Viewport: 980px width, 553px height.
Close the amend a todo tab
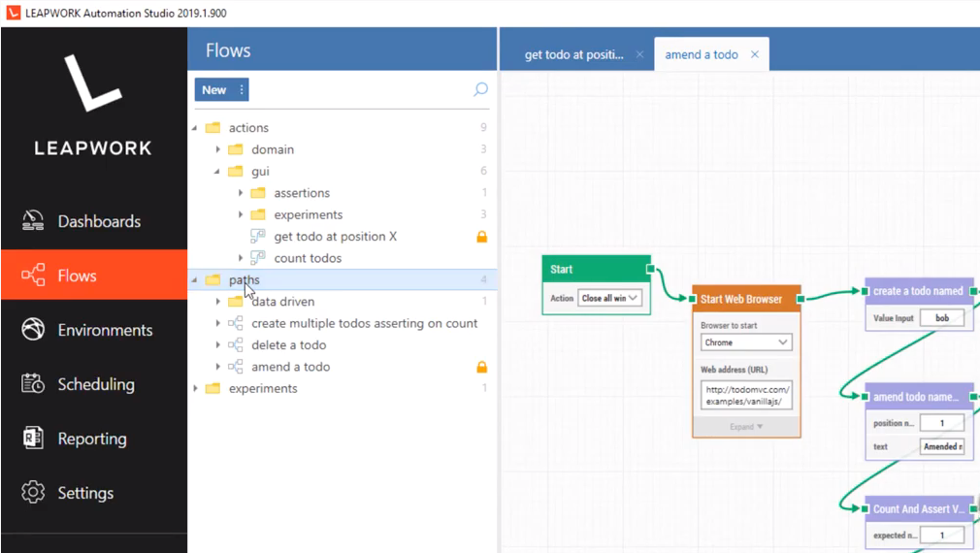pyautogui.click(x=755, y=55)
